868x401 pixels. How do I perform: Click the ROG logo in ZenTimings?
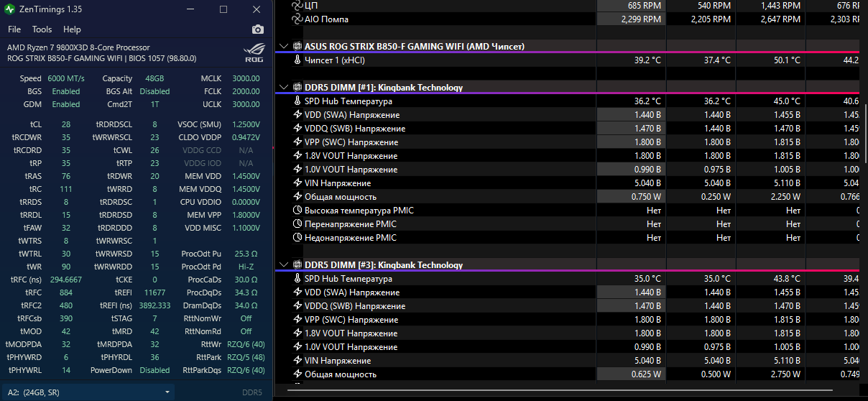[x=254, y=53]
